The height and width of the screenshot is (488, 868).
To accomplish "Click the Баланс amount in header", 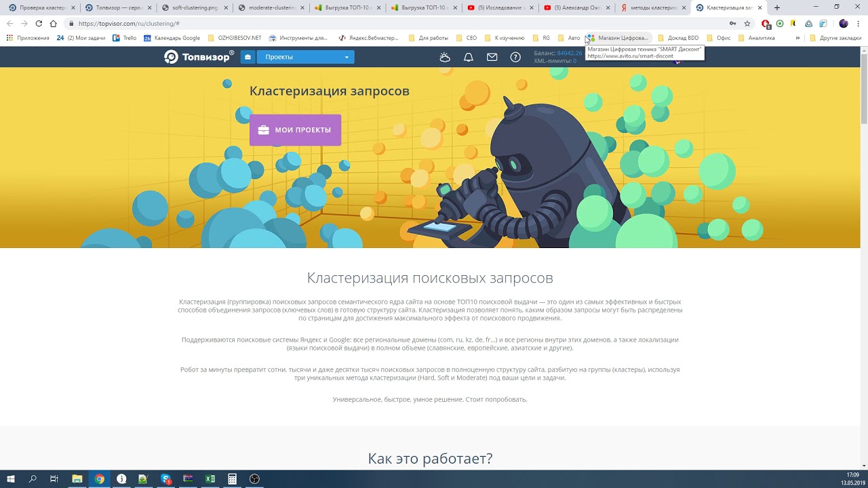I will 569,53.
